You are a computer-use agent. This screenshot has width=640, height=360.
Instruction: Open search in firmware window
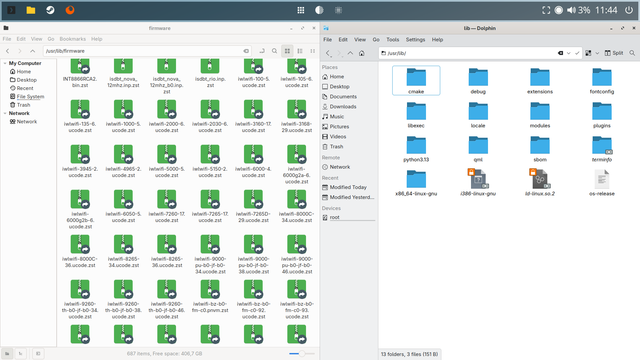coord(275,51)
